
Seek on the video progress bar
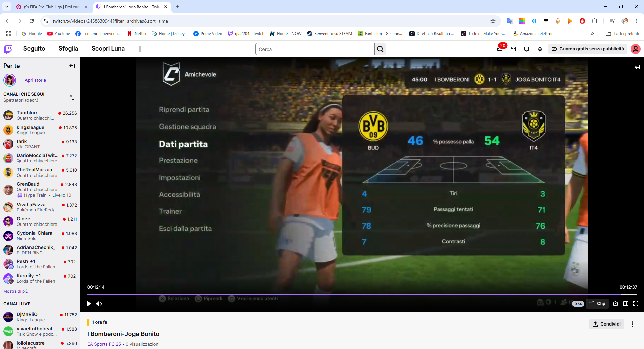coord(362,295)
